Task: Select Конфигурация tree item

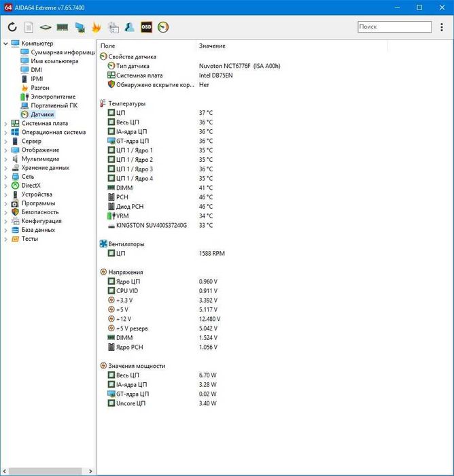Action: click(41, 221)
